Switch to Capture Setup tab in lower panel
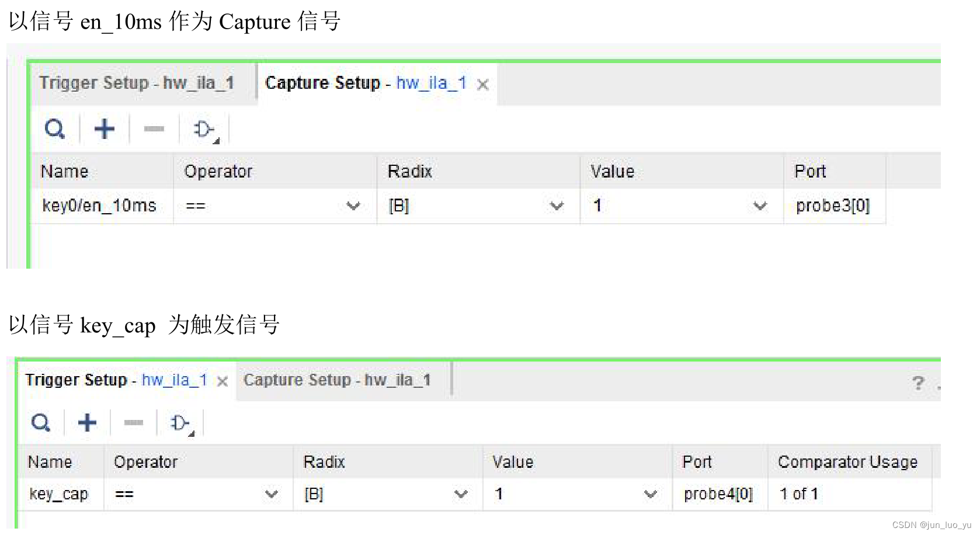This screenshot has width=980, height=535. [337, 380]
